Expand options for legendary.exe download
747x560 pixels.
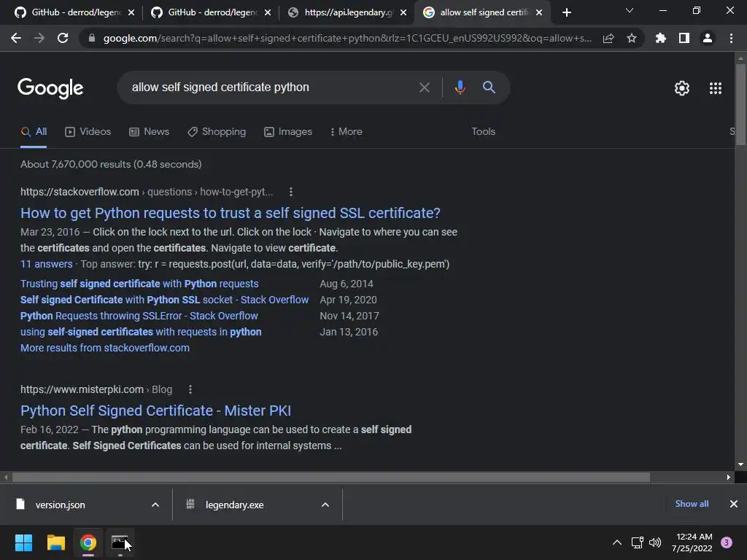pos(325,505)
